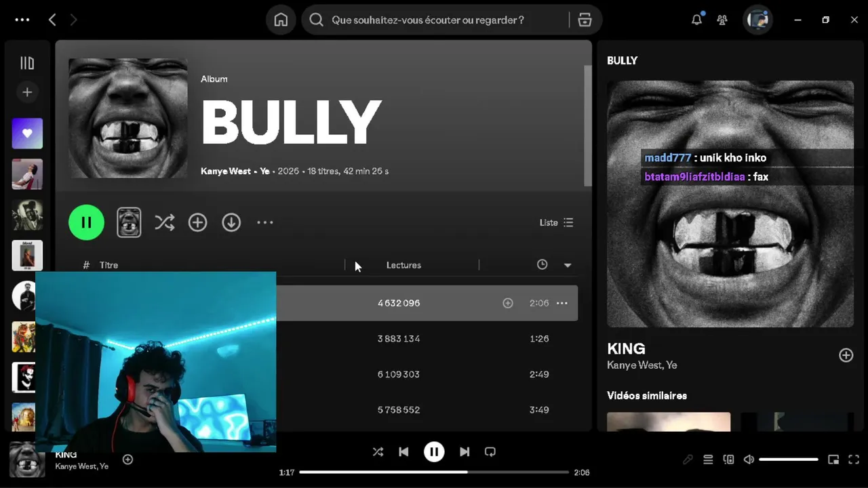Open Liked Songs purple heart tile

pos(27,134)
